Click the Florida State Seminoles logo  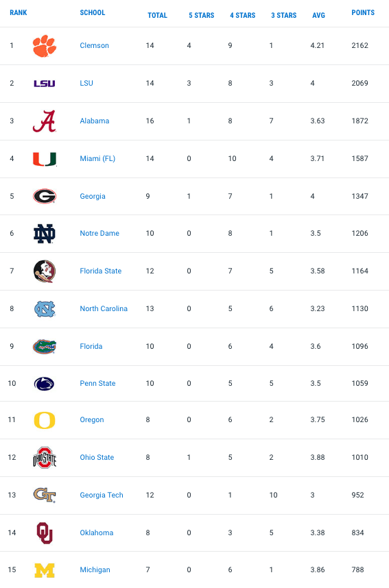point(45,271)
